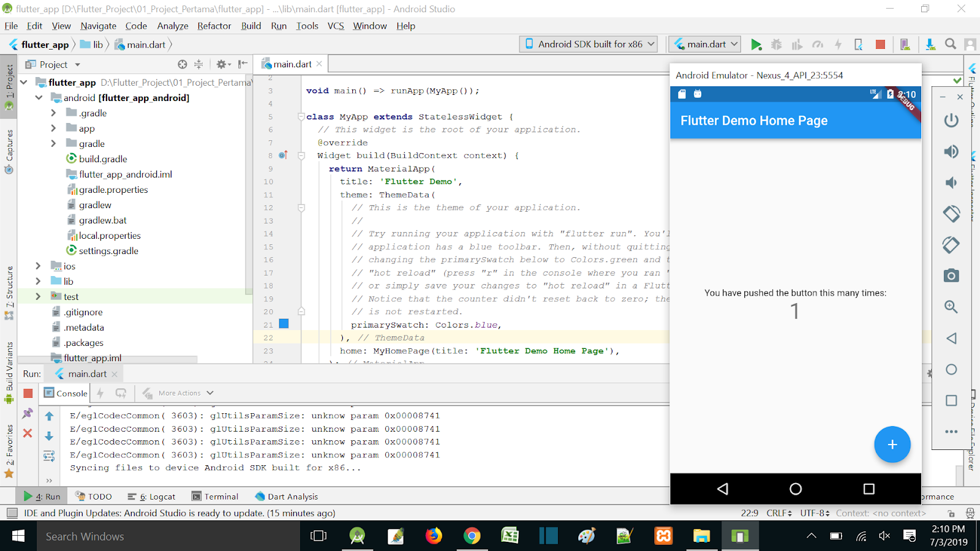Toggle the Build Variants tool window button

point(9,372)
